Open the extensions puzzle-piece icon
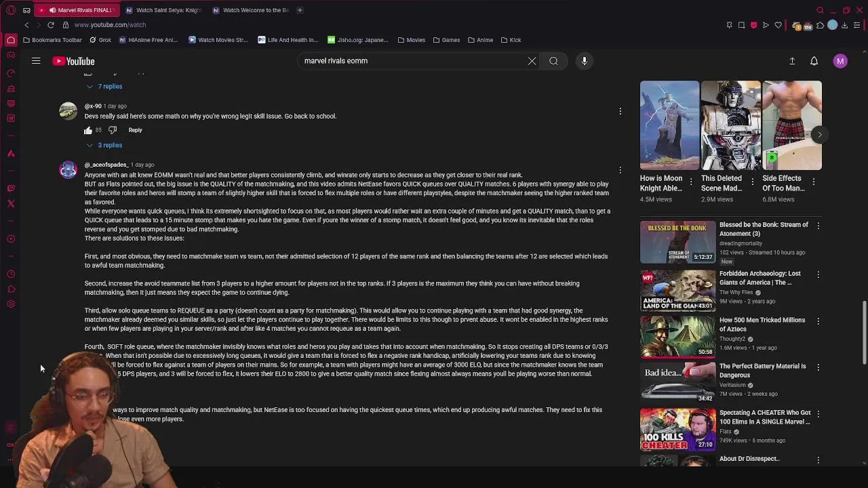The height and width of the screenshot is (488, 868). pos(820,25)
